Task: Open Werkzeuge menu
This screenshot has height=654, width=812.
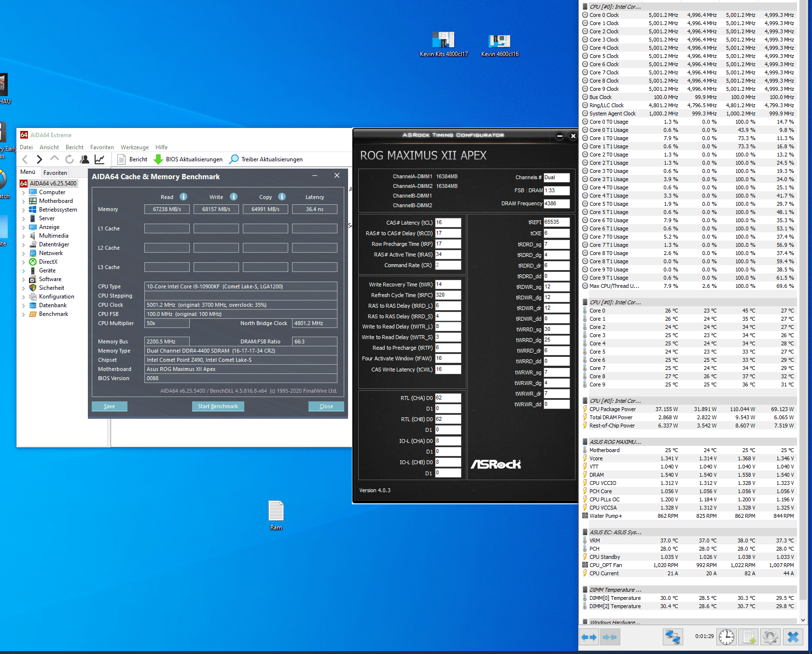Action: pos(135,147)
